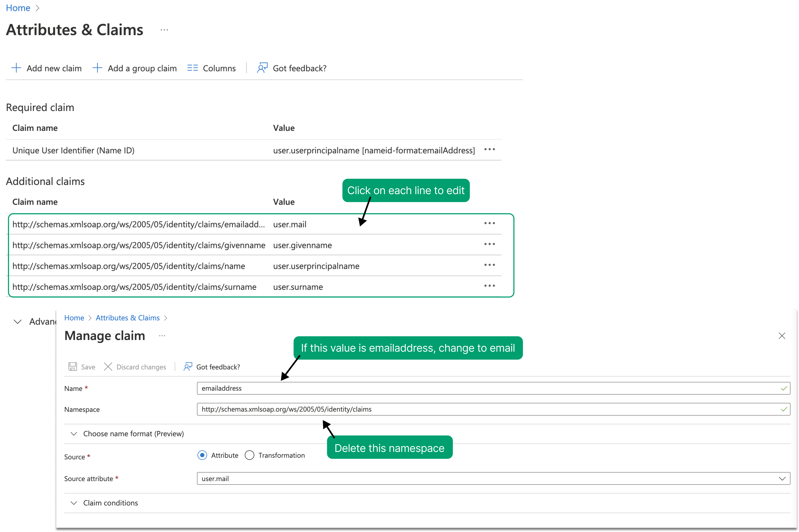799x532 pixels.
Task: Click Got feedback? in Manage claim toolbar
Action: (218, 367)
